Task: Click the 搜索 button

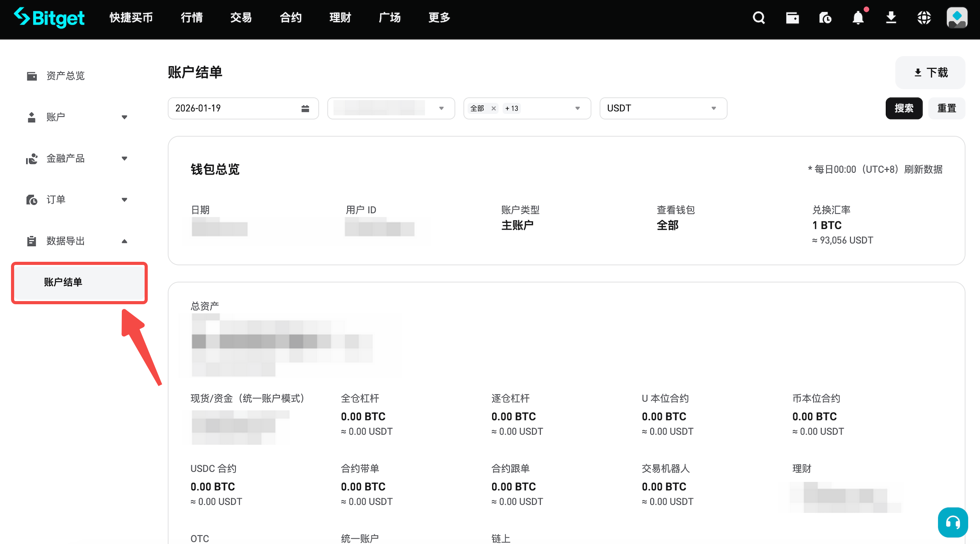Action: (904, 108)
